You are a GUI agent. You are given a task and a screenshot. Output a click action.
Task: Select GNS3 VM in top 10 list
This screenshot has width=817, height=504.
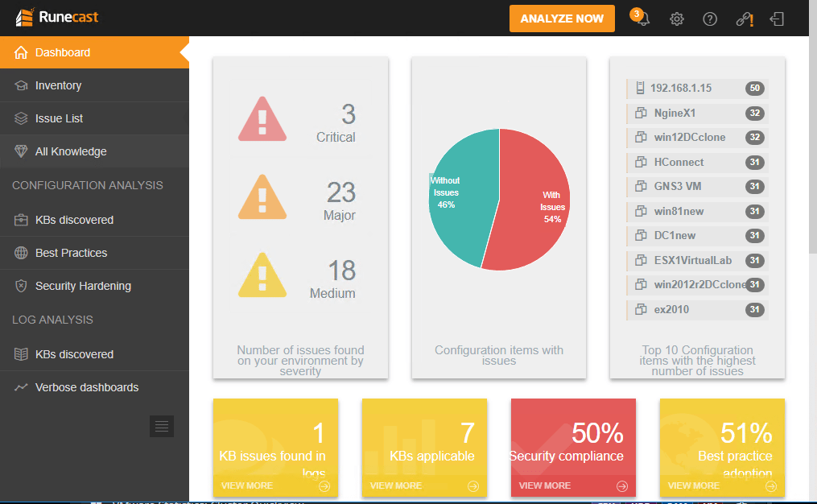697,186
